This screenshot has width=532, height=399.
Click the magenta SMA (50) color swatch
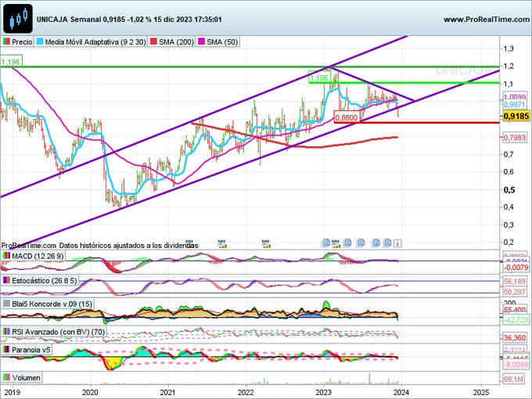pyautogui.click(x=201, y=41)
